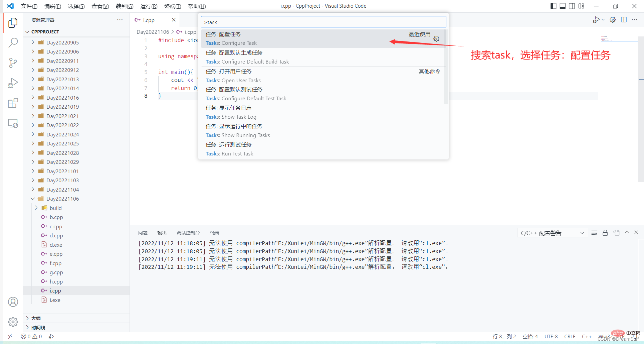Open the Source Control view
The width and height of the screenshot is (644, 344).
13,63
